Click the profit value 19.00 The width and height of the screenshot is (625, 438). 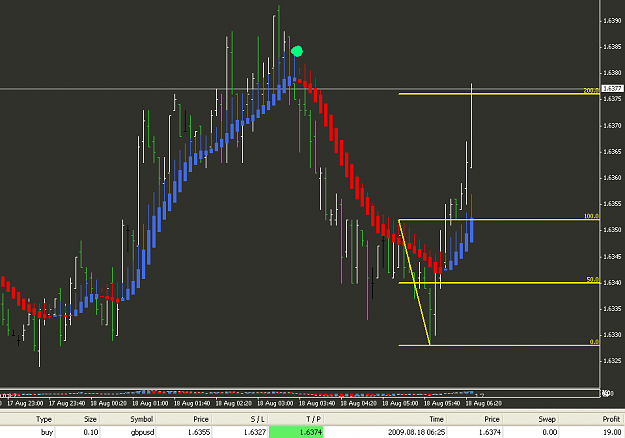[x=612, y=432]
